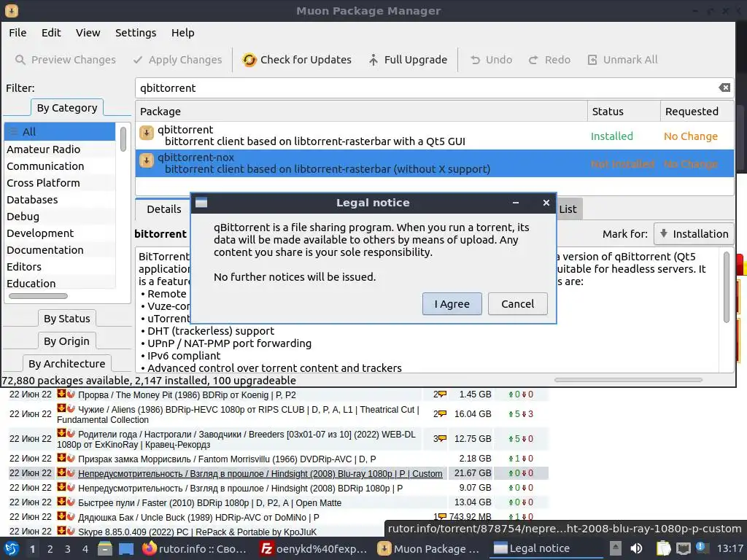The width and height of the screenshot is (747, 560).
Task: Switch to the By Category filter tab
Action: [67, 108]
